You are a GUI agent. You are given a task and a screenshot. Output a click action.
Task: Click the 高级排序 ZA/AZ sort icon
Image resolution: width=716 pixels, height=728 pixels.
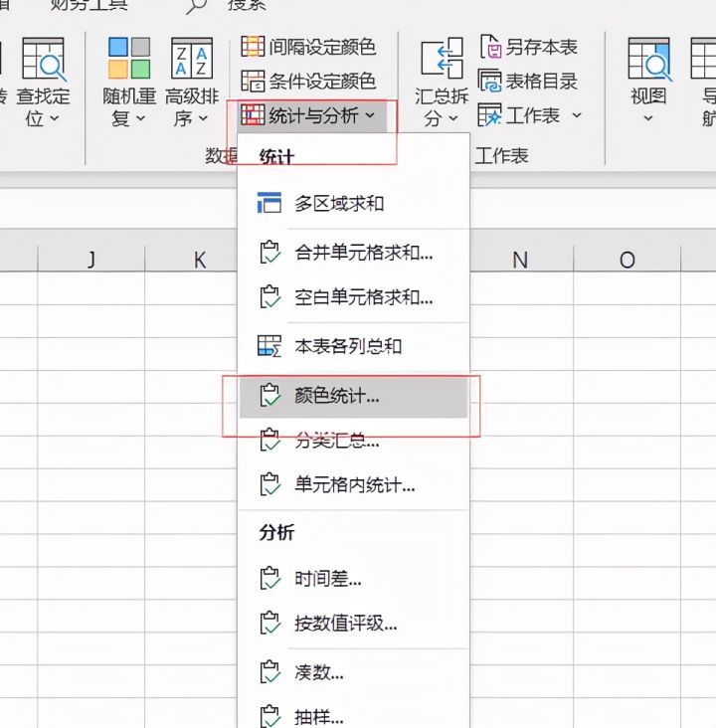[192, 59]
